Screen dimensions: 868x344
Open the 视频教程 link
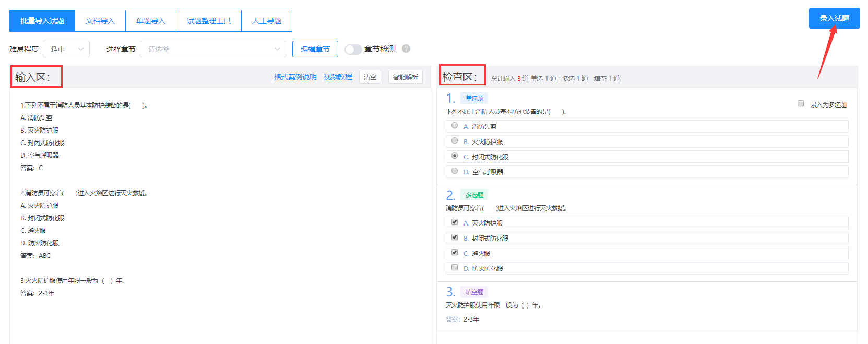[338, 77]
